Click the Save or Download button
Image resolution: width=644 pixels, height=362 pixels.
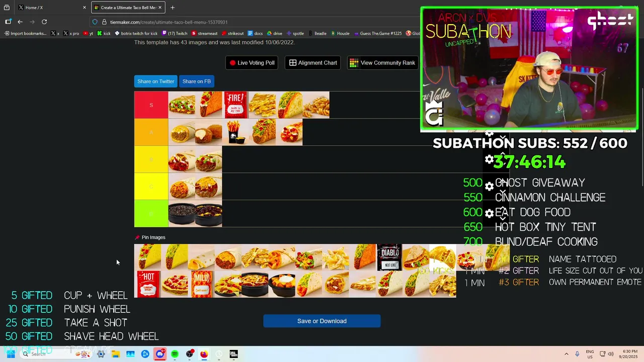pos(322,321)
